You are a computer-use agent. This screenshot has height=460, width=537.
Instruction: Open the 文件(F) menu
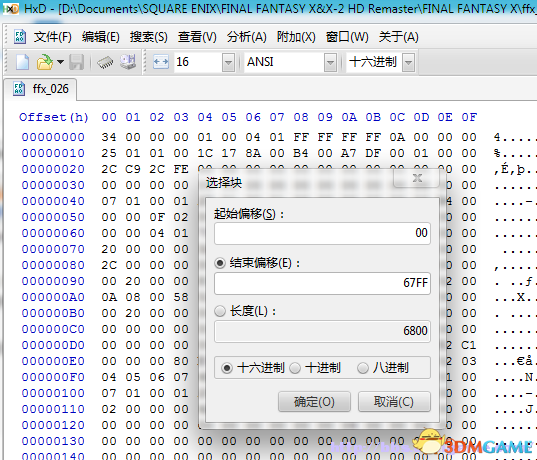52,37
